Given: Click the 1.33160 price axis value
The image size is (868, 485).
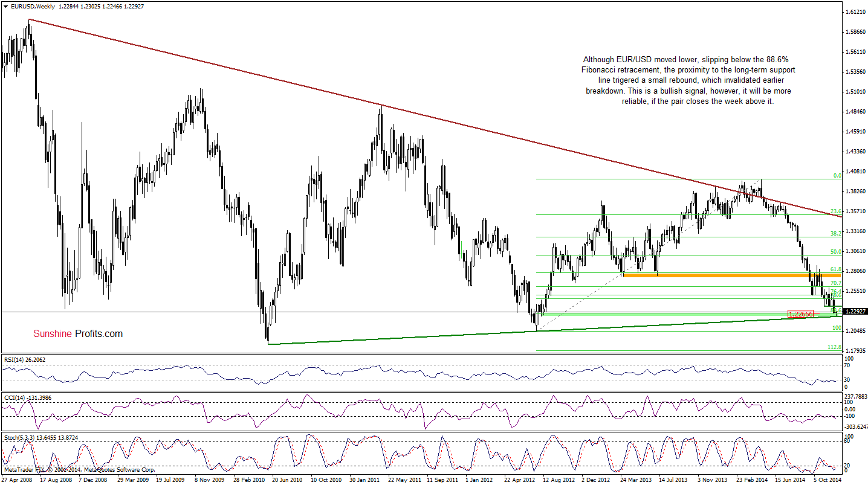Looking at the screenshot, I should pyautogui.click(x=855, y=231).
